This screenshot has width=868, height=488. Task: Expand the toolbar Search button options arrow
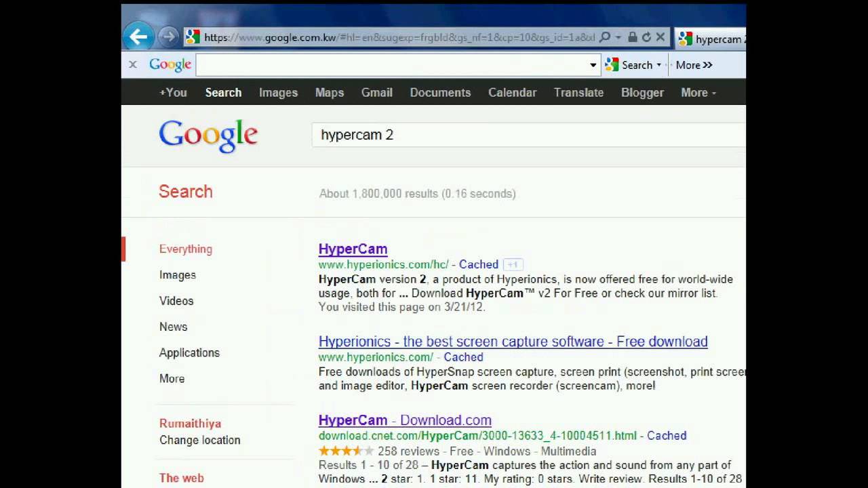[658, 65]
